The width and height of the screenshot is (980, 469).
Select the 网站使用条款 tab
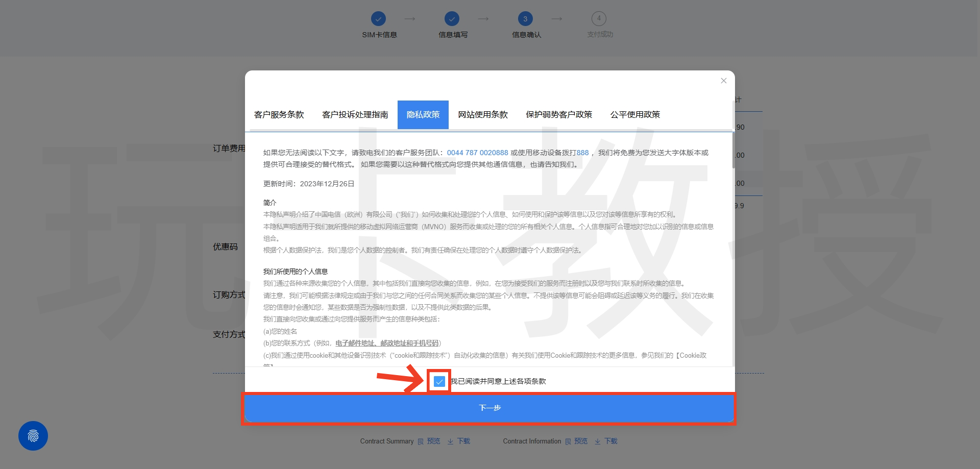coord(482,115)
